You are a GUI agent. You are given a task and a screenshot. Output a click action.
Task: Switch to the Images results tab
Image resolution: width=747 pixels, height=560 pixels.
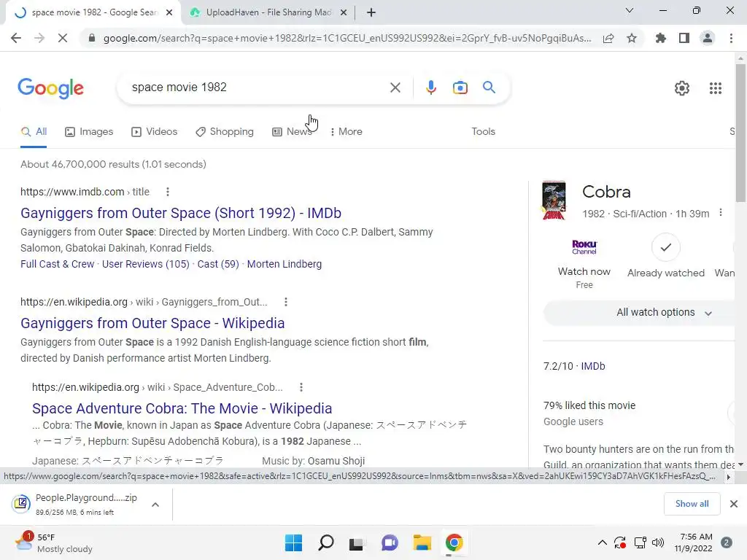click(x=89, y=132)
